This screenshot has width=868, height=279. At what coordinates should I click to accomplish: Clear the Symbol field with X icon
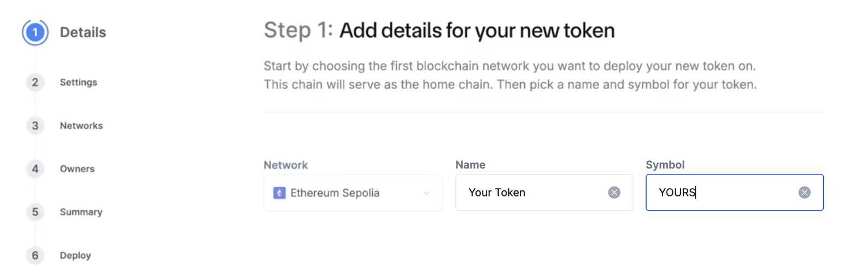coord(804,193)
